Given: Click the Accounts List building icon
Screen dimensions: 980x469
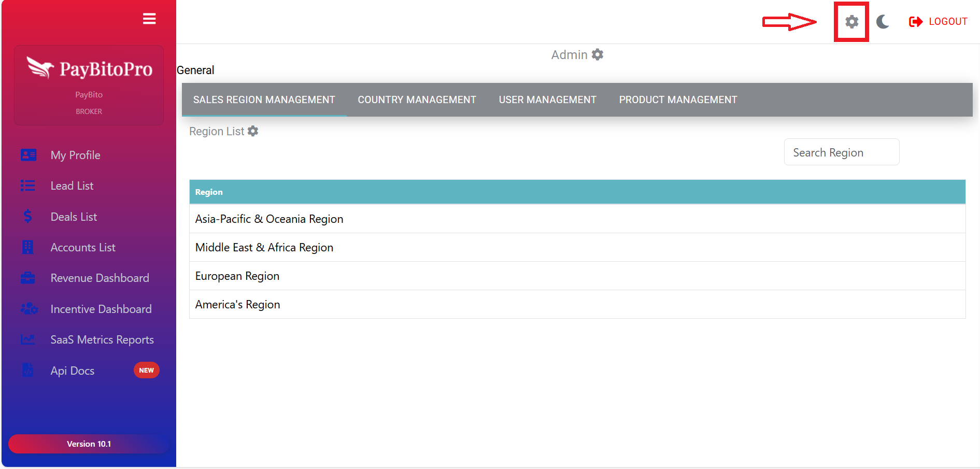Looking at the screenshot, I should point(28,247).
